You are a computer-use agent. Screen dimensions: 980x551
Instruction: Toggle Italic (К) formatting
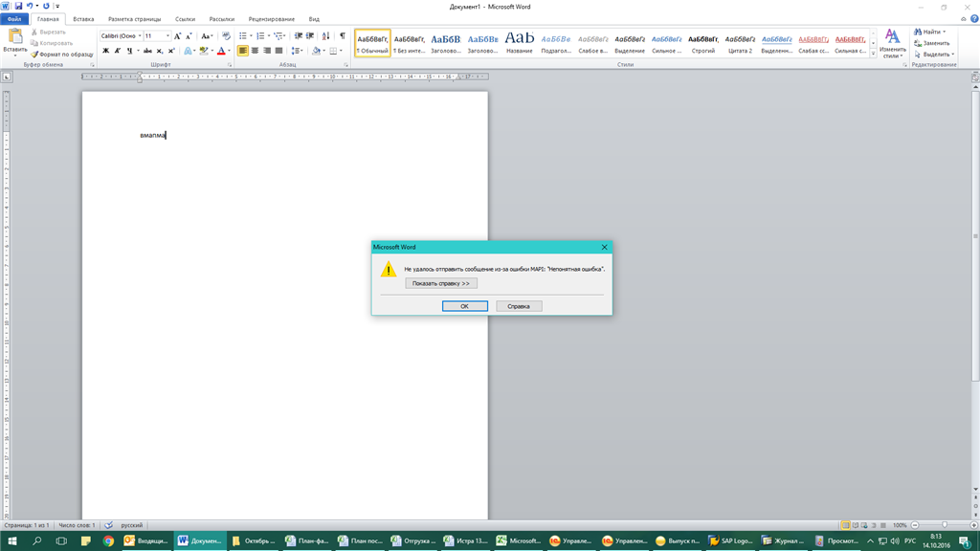pyautogui.click(x=118, y=51)
